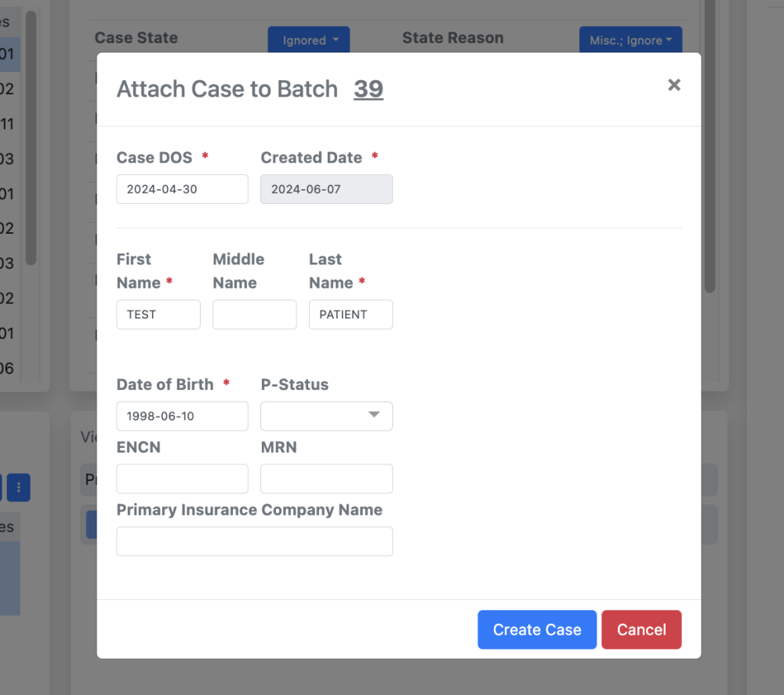Screen dimensions: 784x695
Task: Select the Created Date field
Action: [x=326, y=188]
